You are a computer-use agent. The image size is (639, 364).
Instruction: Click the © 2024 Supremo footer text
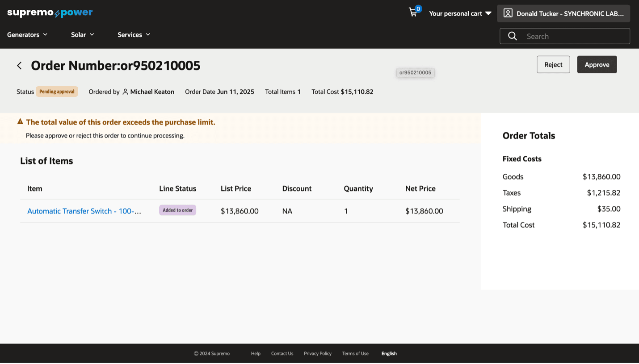pos(212,353)
